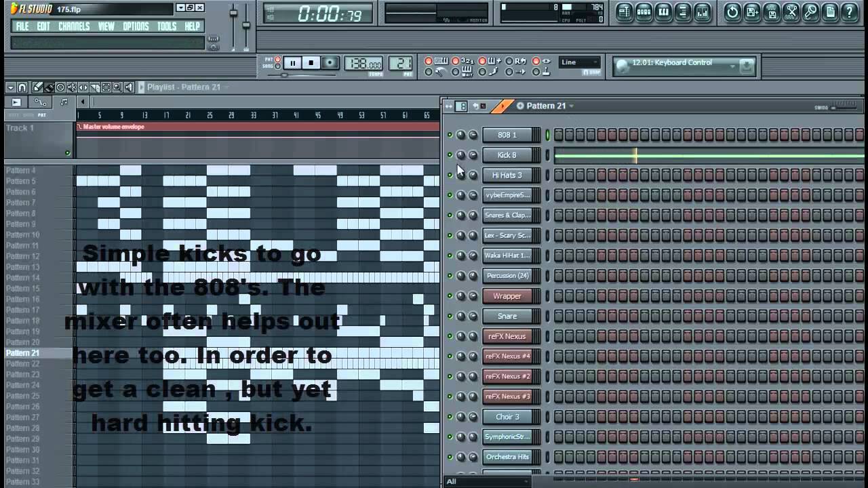Mute the Hi Hats 3 channel LED
This screenshot has width=868, height=488.
pos(449,175)
